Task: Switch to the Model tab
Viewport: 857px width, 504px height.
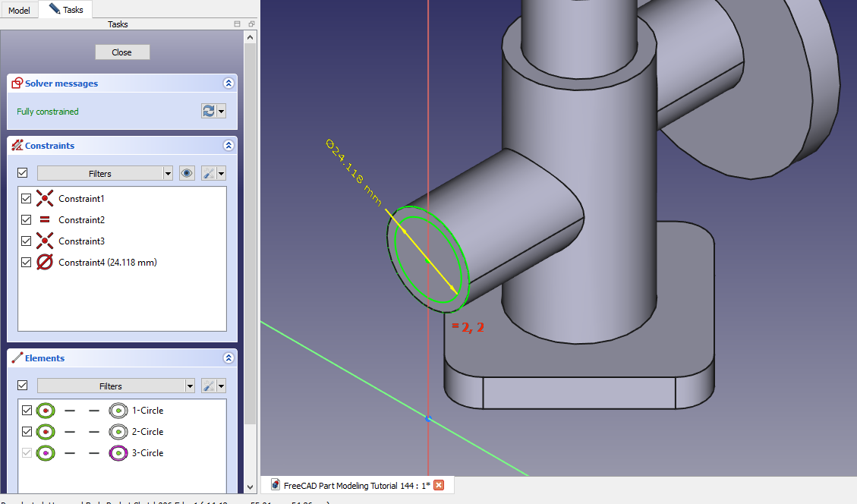Action: (19, 10)
